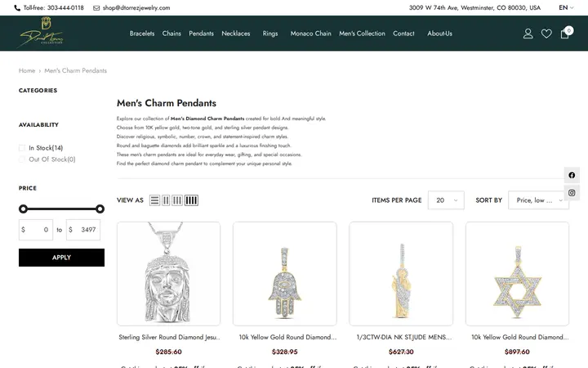Screen dimensions: 588x368
Task: Open 1/3CTW-DIA NK ST.JUDE MENS product title
Action: tap(404, 337)
